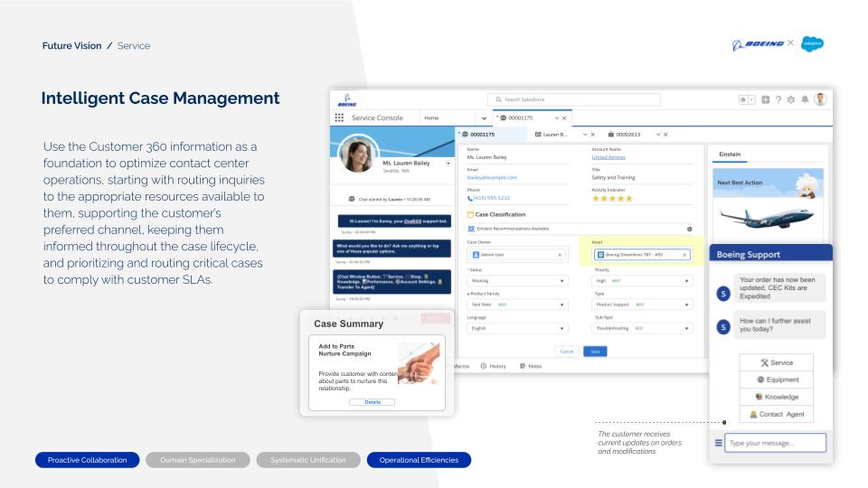Expand the Home navigation dropdown chevron
The height and width of the screenshot is (488, 868).
pos(484,118)
